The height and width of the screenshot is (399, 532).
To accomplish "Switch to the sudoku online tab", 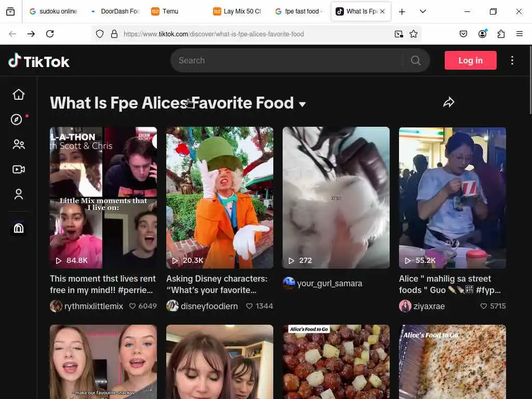I will coord(54,11).
